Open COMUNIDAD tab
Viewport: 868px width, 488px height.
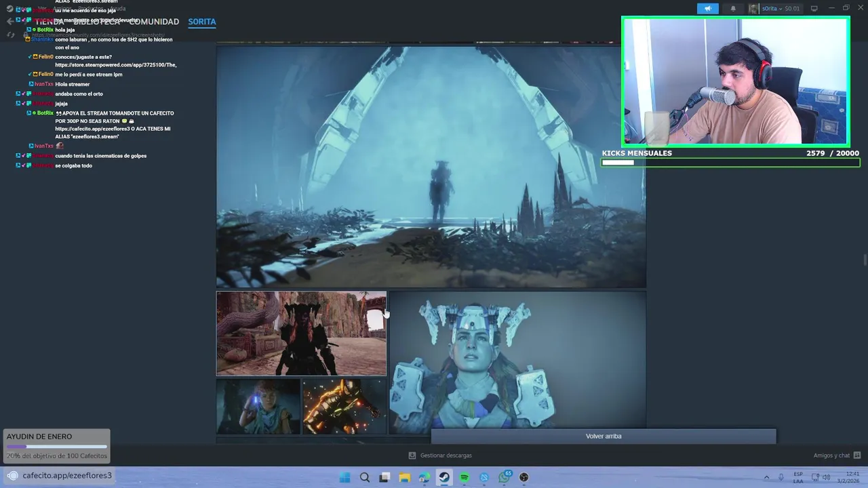coord(154,22)
